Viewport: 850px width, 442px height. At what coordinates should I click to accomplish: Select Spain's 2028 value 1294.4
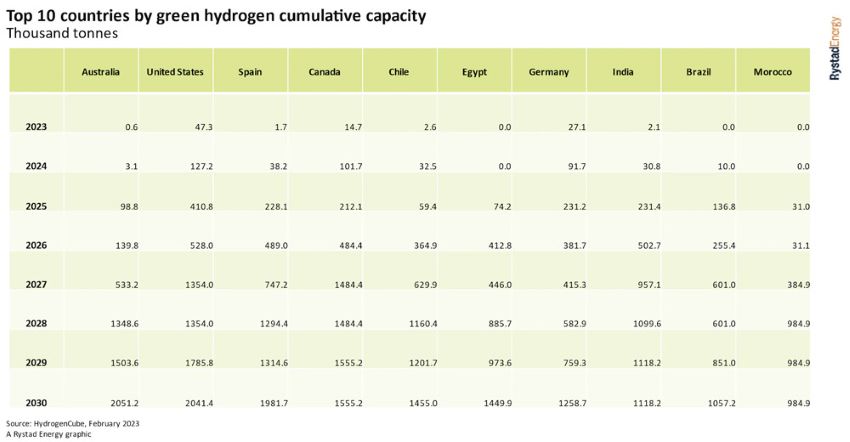pyautogui.click(x=274, y=323)
